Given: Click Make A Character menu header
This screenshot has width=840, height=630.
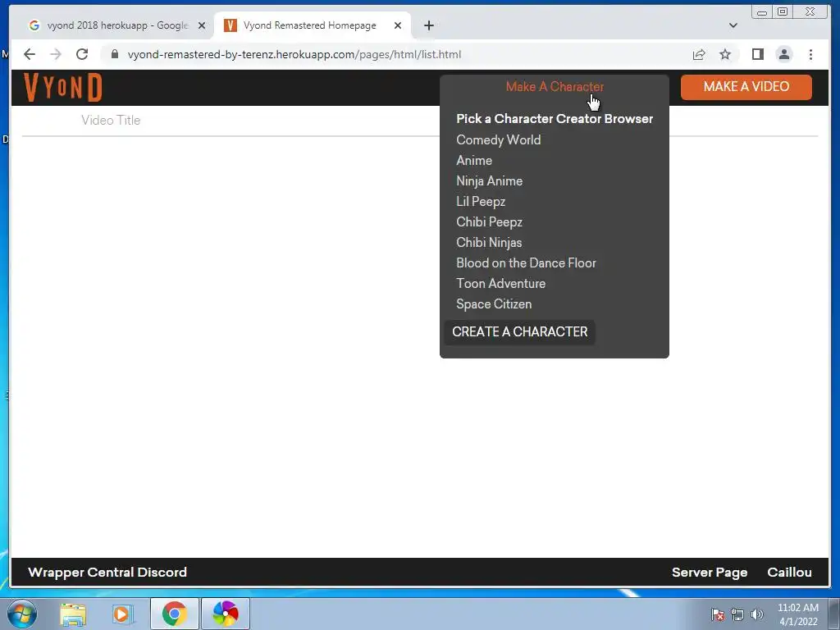Looking at the screenshot, I should [555, 87].
